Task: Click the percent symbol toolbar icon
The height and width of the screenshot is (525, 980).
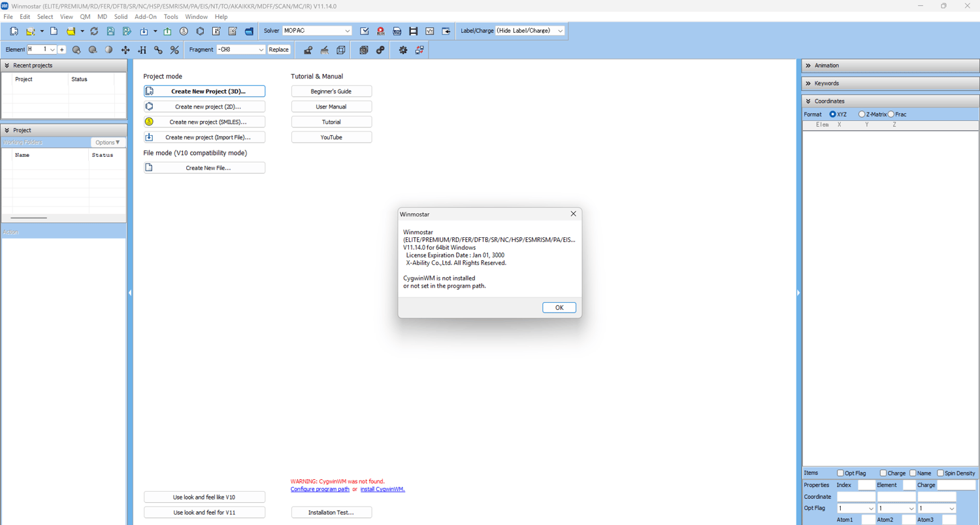Action: (x=174, y=50)
